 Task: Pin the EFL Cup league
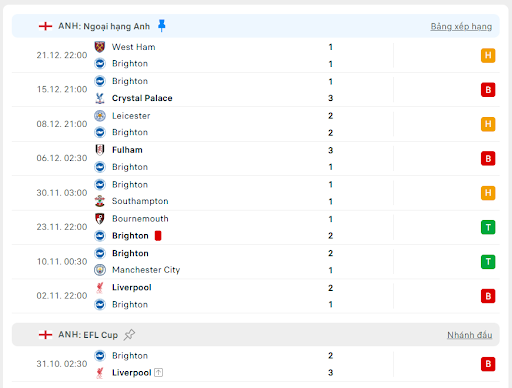[x=129, y=335]
